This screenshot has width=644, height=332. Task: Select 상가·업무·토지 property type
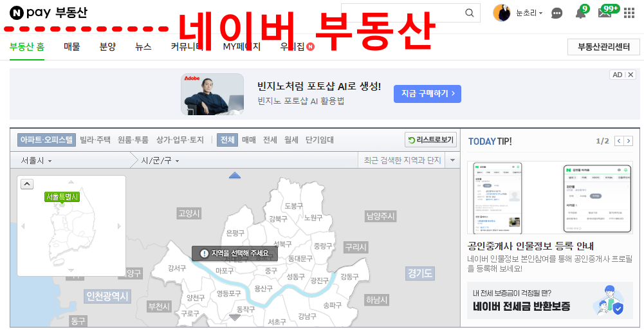(x=180, y=140)
